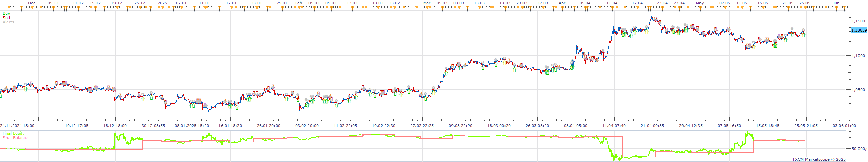Select the Final Equity legend label
Image resolution: width=868 pixels, height=162 pixels.
14,134
